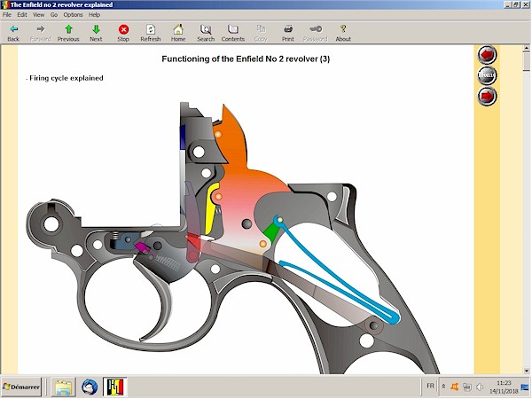Image resolution: width=532 pixels, height=399 pixels.
Task: Go Back using the toolbar arrow
Action: [x=13, y=34]
